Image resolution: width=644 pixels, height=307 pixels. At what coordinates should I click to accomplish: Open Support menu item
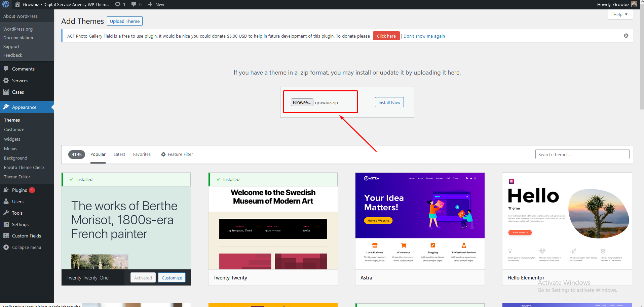(11, 47)
